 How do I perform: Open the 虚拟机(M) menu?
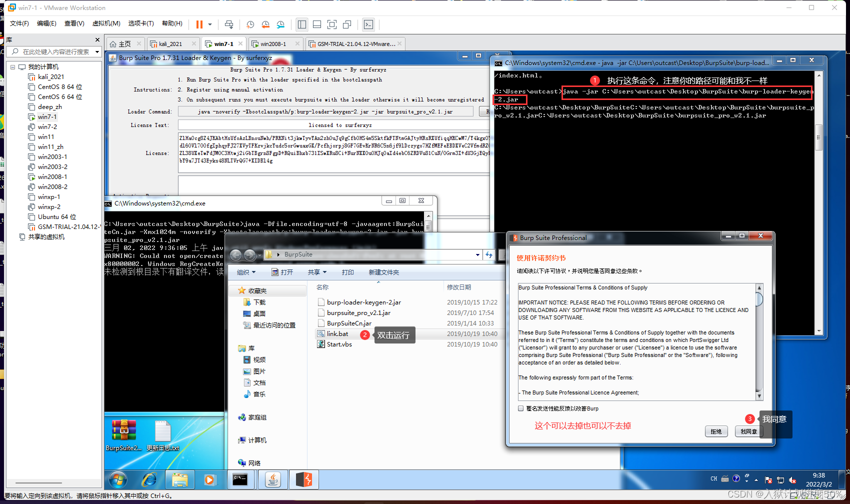tap(106, 23)
